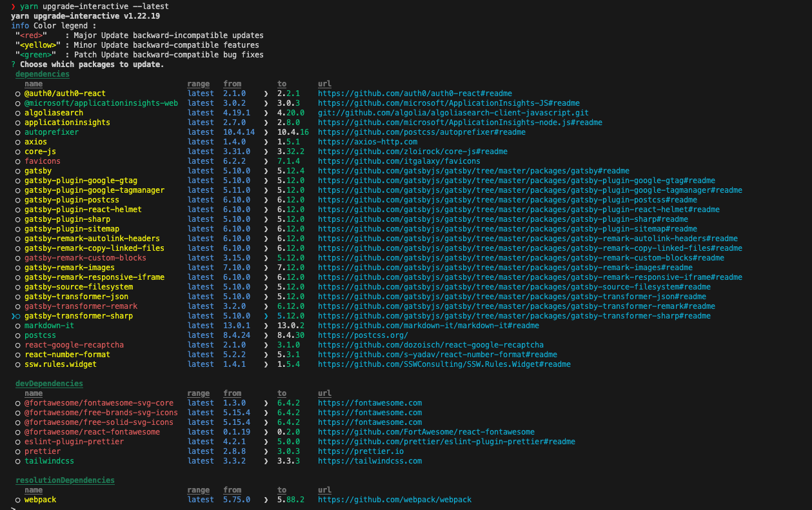Screen dimensions: 812x510
Task: Click the gatsby-transformer-json package name
Action: 76,297
